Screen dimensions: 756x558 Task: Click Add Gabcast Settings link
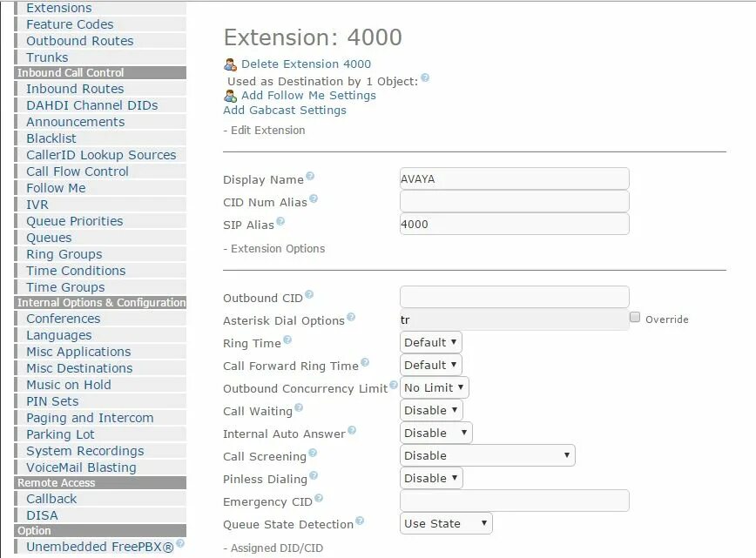click(x=285, y=111)
